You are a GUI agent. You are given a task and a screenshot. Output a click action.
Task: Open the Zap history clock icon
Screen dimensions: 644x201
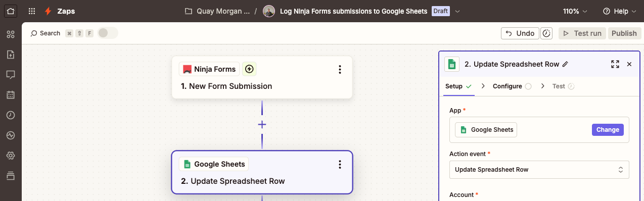[11, 115]
